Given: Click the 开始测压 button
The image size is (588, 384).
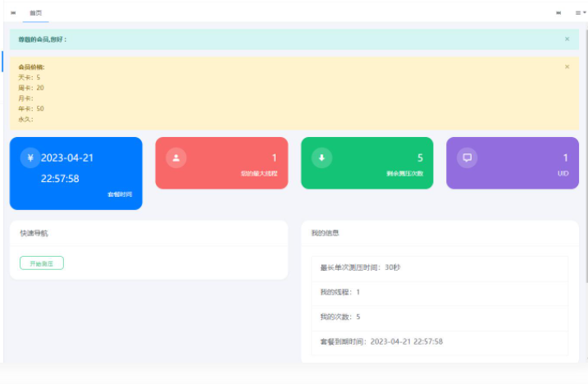Looking at the screenshot, I should click(x=42, y=263).
